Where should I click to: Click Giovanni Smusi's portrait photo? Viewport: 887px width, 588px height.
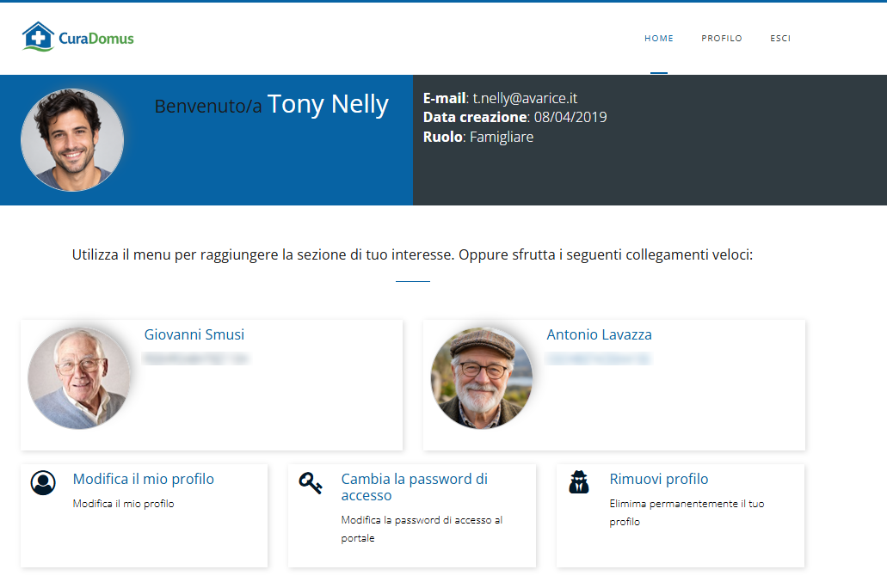[78, 378]
